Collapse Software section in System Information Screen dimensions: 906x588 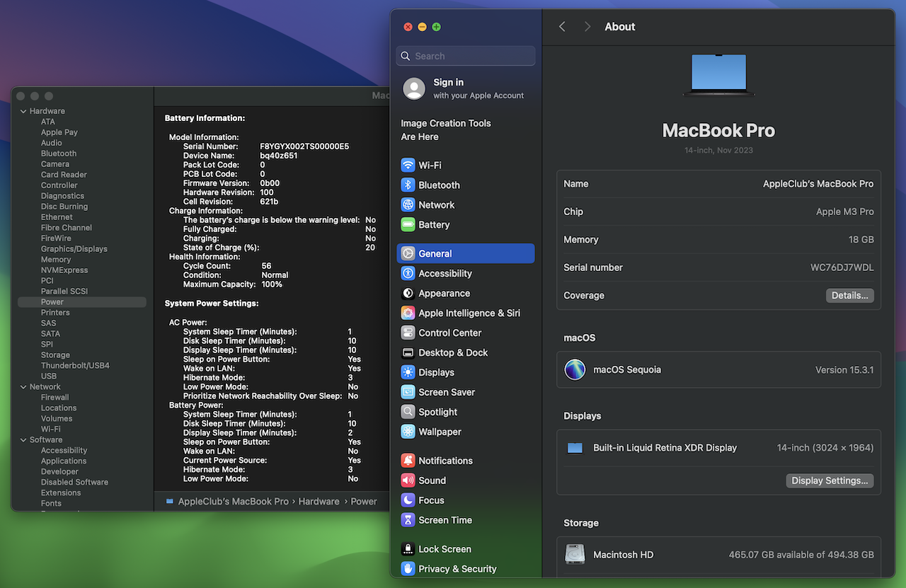[23, 440]
